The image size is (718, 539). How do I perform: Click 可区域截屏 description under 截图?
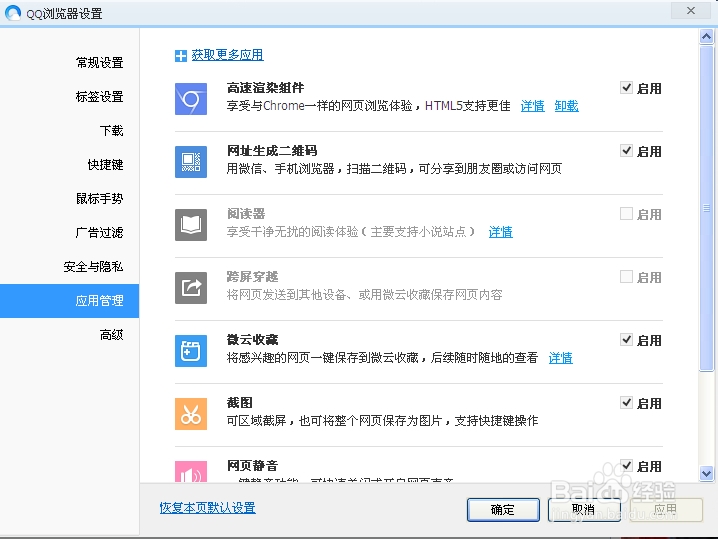tap(382, 421)
